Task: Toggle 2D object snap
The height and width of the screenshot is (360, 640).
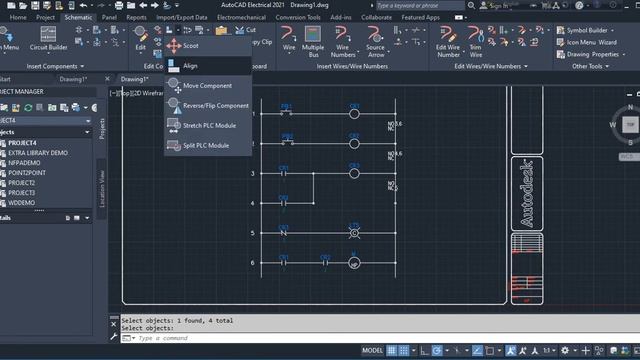Action: [x=490, y=350]
